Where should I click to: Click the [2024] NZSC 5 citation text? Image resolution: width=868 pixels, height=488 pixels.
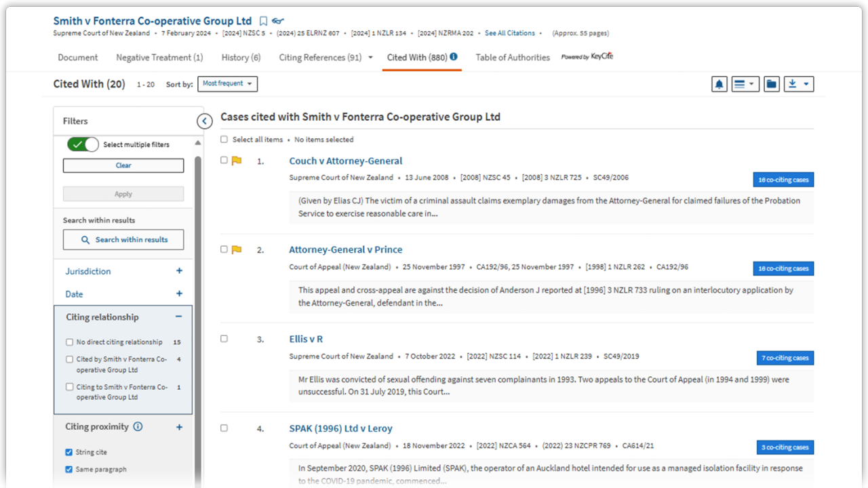click(x=244, y=33)
